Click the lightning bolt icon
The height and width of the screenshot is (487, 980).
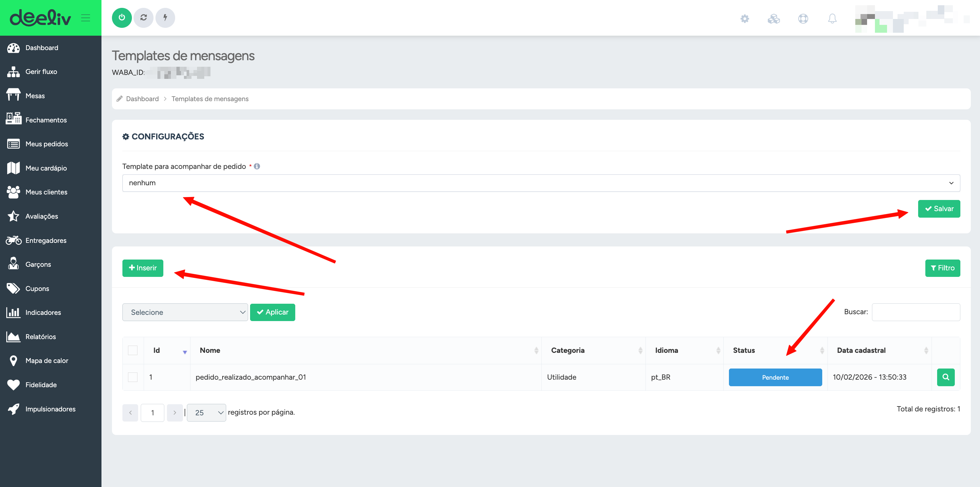(x=165, y=17)
